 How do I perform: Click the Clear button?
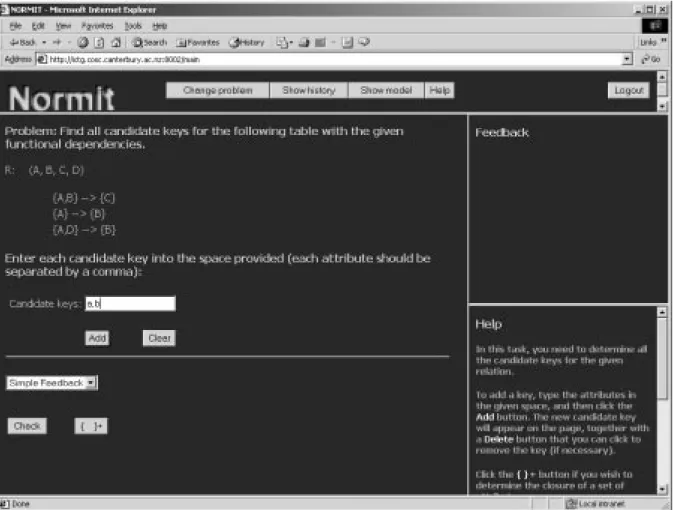coord(159,338)
